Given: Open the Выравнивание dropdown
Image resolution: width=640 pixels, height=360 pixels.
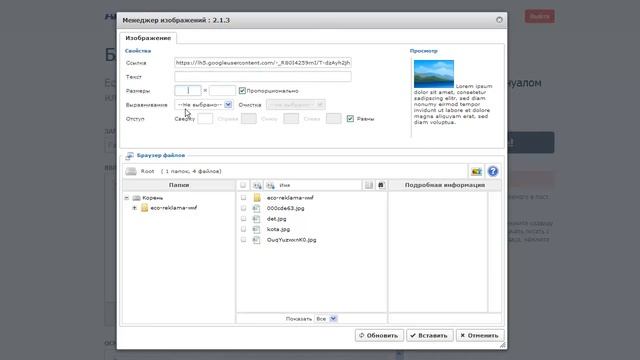Looking at the screenshot, I should (204, 104).
